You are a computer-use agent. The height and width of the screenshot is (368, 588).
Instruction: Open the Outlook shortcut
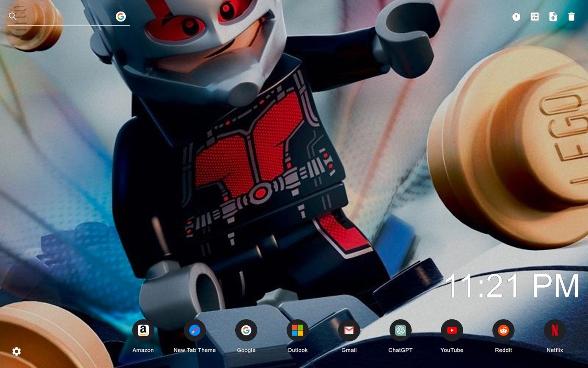tap(298, 336)
